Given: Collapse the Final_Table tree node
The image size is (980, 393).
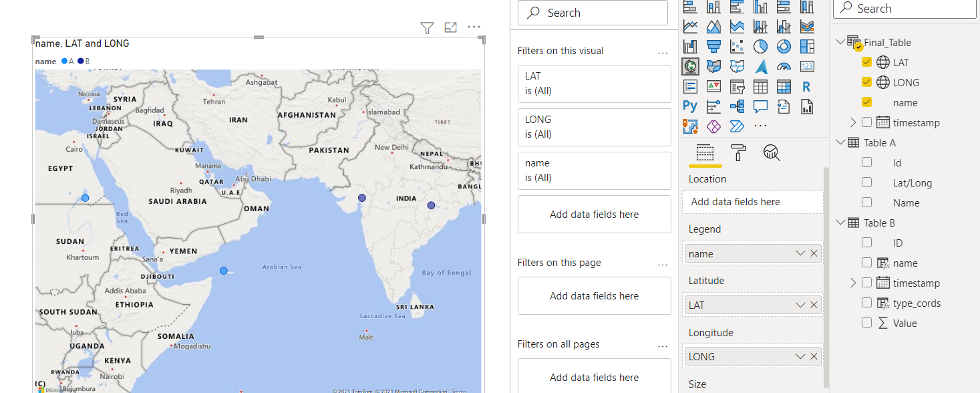Looking at the screenshot, I should [840, 42].
